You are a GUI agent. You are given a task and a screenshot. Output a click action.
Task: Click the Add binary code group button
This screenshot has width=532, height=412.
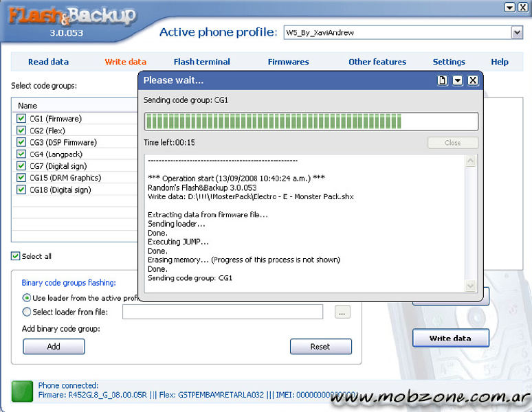[54, 347]
